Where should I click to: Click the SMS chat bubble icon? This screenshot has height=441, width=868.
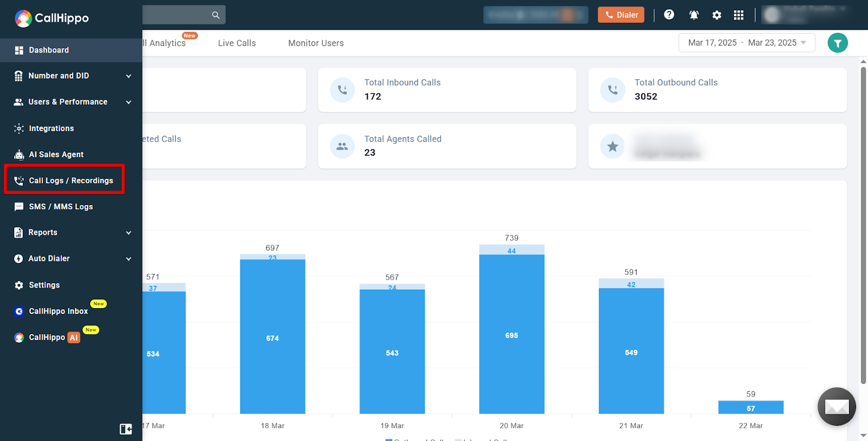click(19, 207)
